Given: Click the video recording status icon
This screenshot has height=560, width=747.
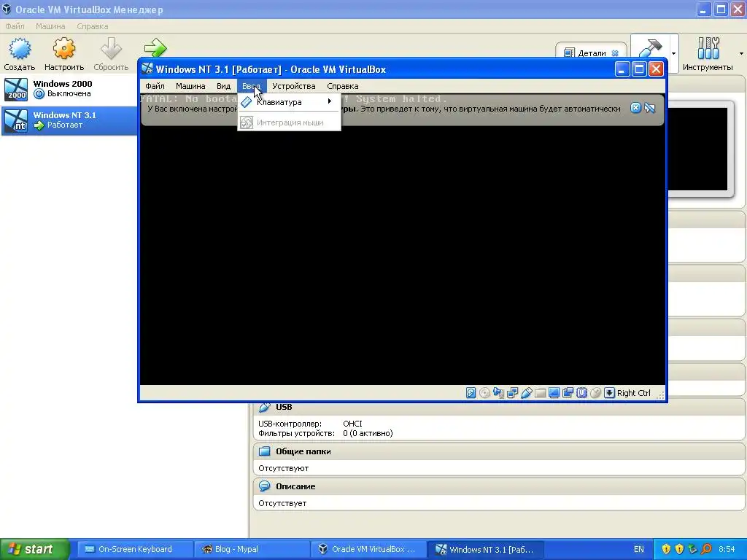Looking at the screenshot, I should tap(568, 393).
